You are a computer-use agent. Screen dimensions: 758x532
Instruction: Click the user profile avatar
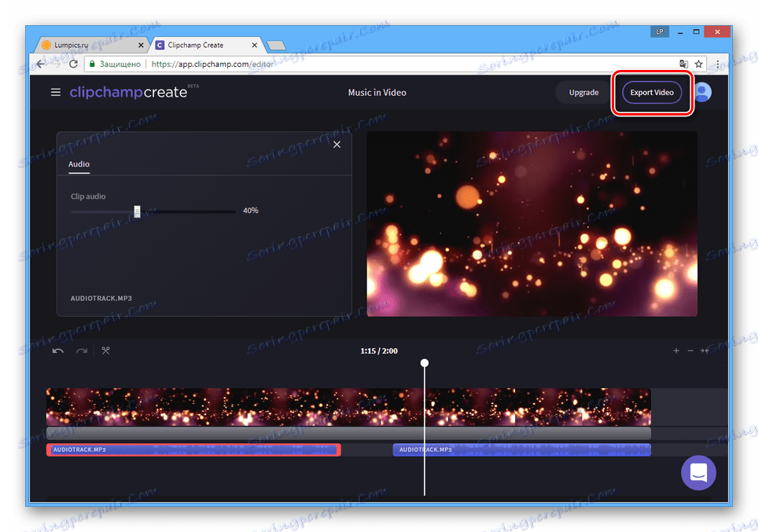[702, 92]
